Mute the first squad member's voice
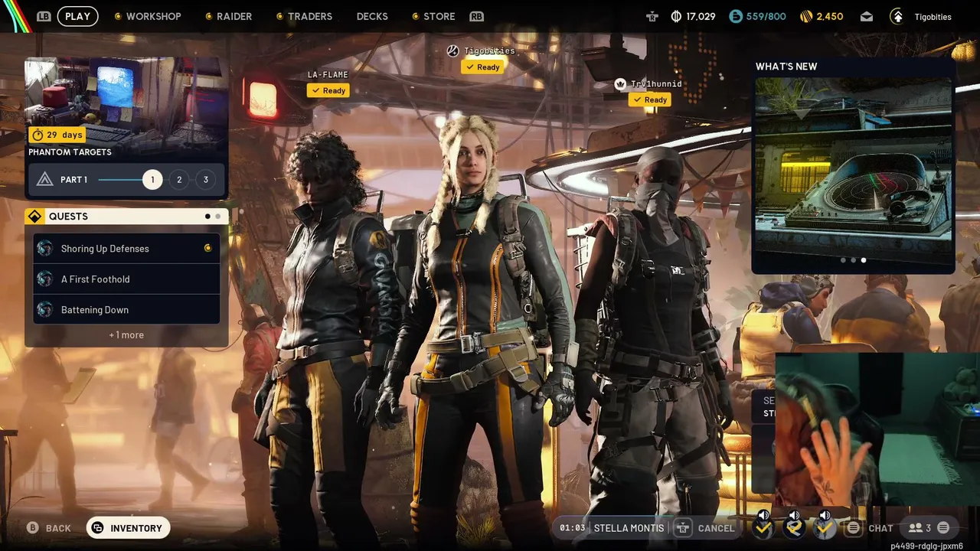Screen dimensions: 980x551 pos(763,515)
